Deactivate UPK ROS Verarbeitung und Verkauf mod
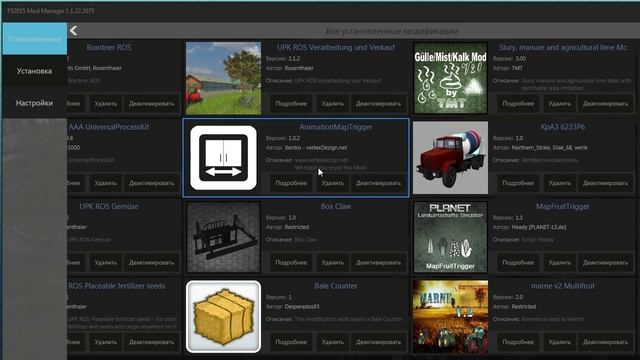The height and width of the screenshot is (360, 640). 378,104
